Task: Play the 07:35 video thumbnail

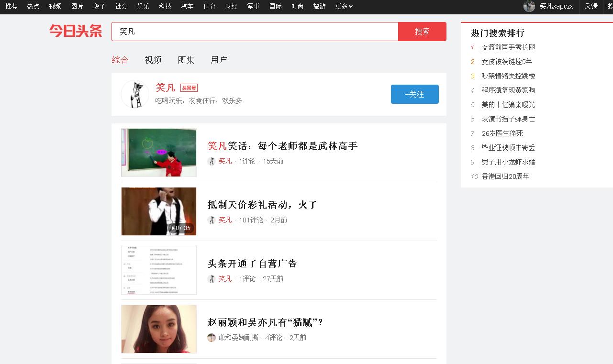Action: click(x=159, y=211)
